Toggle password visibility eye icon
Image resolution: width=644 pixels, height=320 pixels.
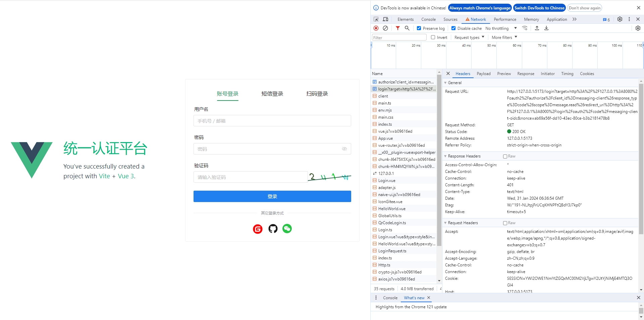click(x=344, y=149)
